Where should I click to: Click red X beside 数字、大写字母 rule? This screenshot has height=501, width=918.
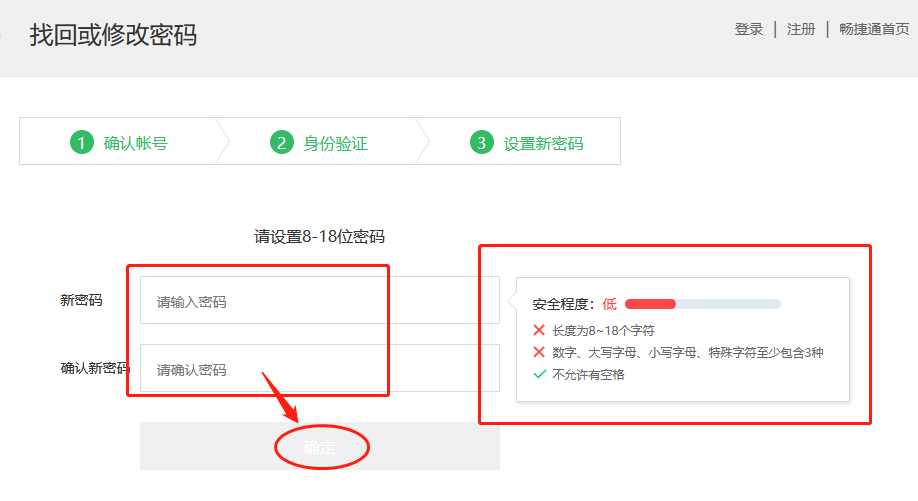click(539, 352)
